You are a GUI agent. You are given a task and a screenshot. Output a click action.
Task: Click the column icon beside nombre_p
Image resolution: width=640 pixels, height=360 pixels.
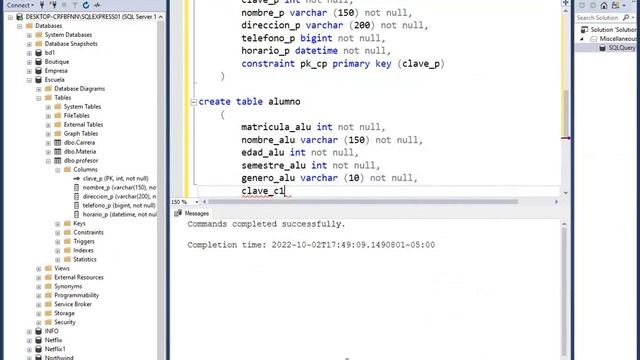click(x=76, y=187)
